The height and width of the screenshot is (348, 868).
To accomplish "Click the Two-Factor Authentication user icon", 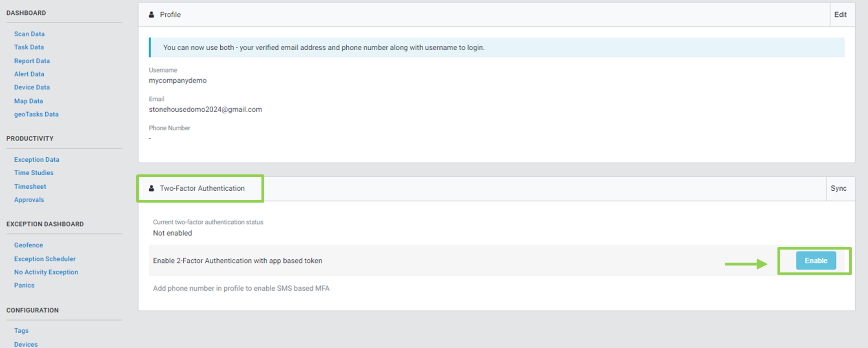I will [151, 188].
